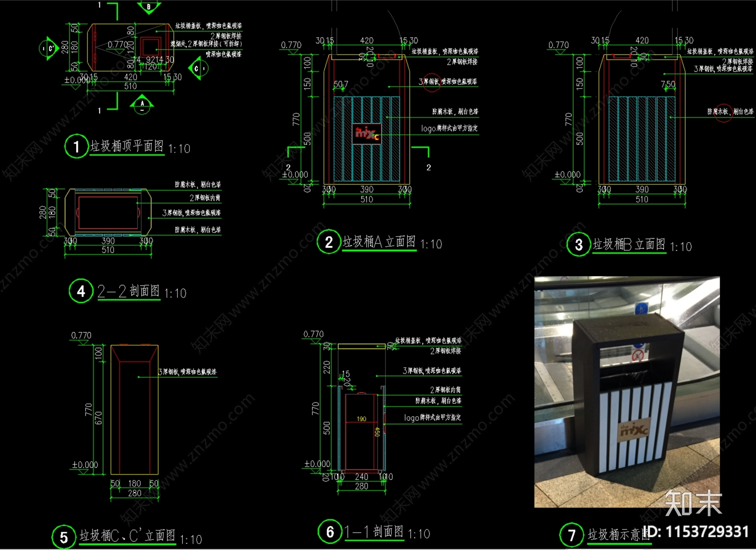Click the A direction marker below the plan
Screen dimensions: 756x550
point(142,105)
